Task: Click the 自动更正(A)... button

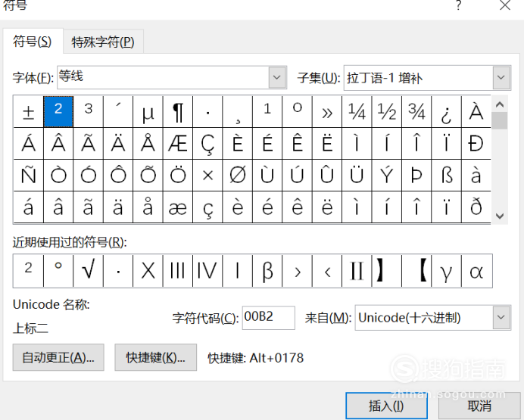Action: (58, 357)
